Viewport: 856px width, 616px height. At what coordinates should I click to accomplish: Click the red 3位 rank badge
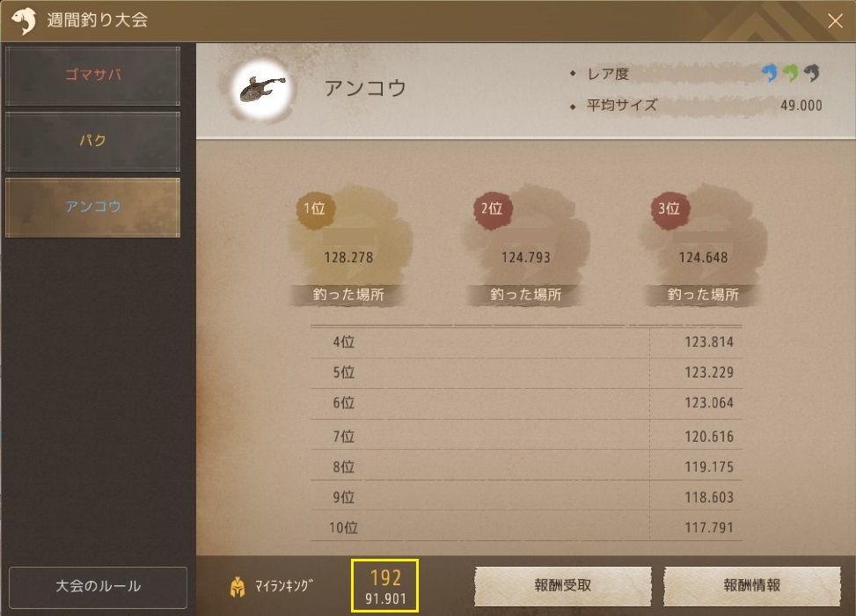(669, 209)
